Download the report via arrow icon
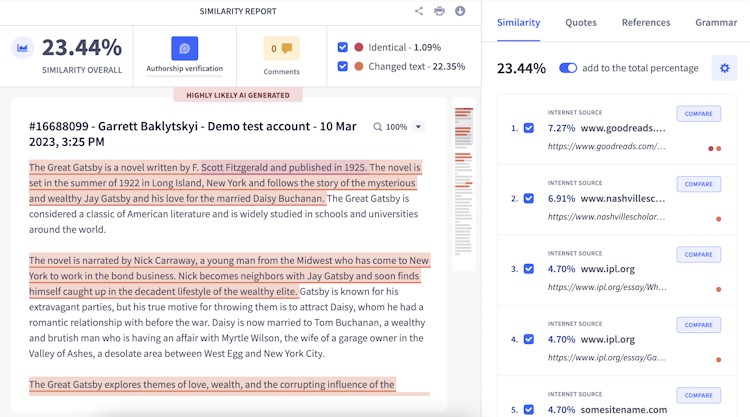 click(x=460, y=11)
